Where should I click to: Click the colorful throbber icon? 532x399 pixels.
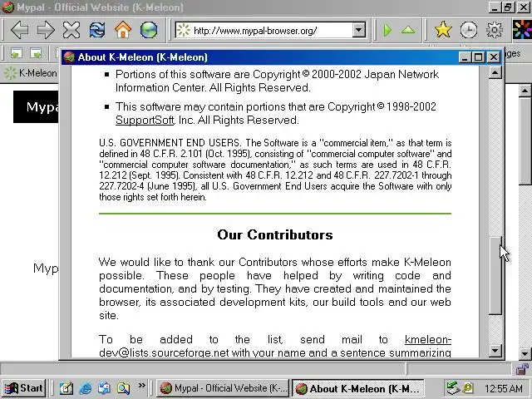click(522, 30)
